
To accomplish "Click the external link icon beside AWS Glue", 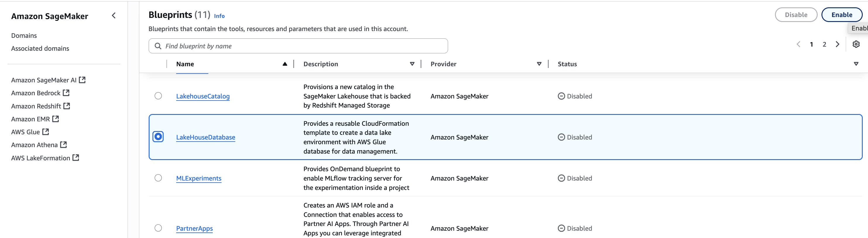I will [45, 132].
